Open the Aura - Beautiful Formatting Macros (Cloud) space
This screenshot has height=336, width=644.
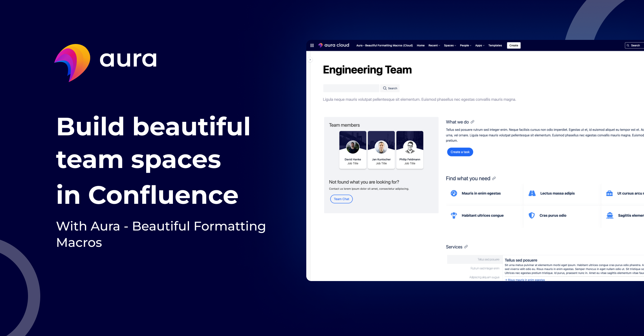(x=385, y=46)
